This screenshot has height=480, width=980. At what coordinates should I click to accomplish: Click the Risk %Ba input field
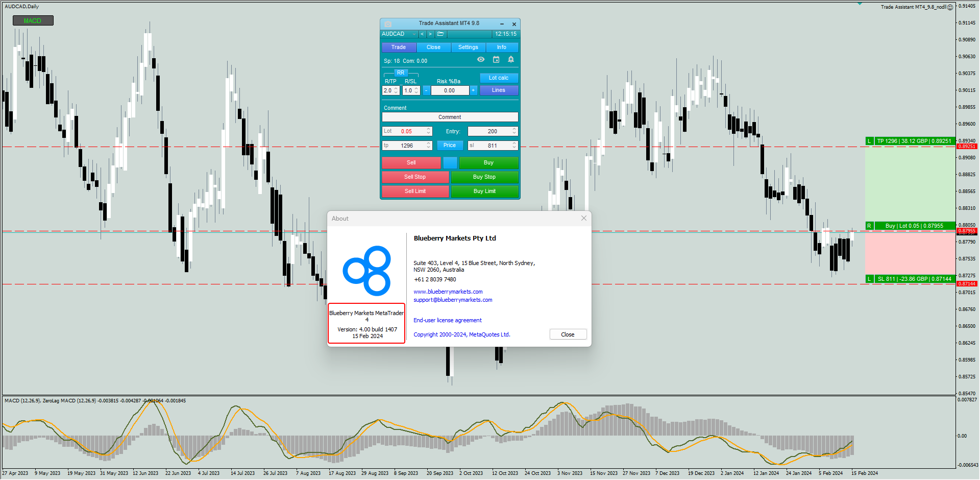click(450, 91)
